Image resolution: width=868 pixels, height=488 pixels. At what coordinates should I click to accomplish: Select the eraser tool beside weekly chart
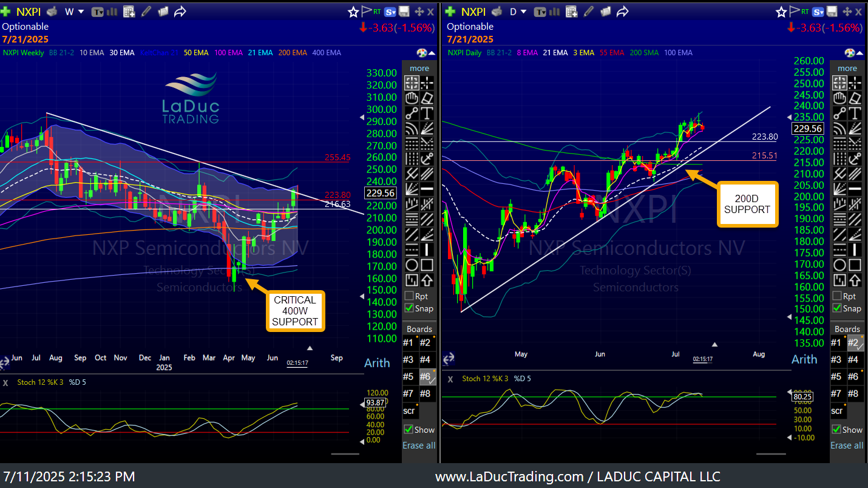(x=427, y=98)
